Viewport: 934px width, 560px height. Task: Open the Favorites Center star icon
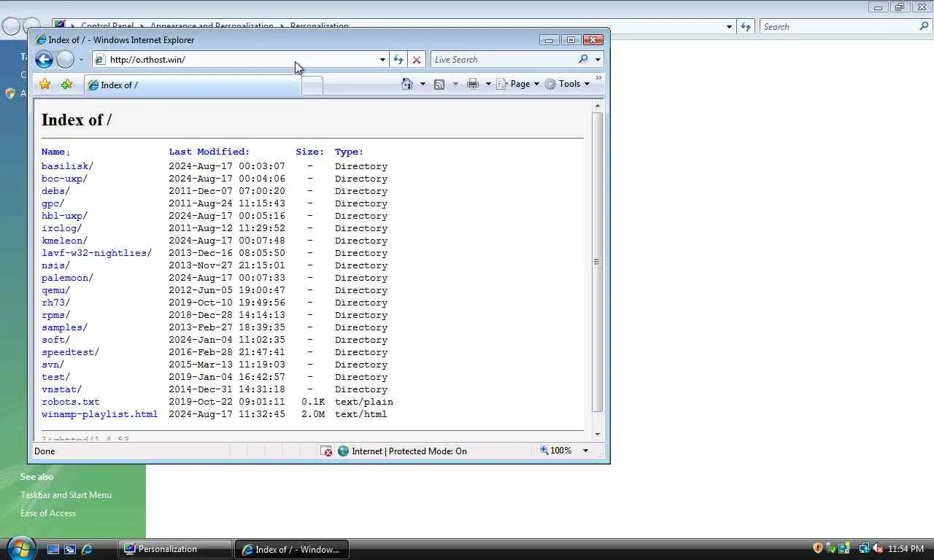[45, 85]
